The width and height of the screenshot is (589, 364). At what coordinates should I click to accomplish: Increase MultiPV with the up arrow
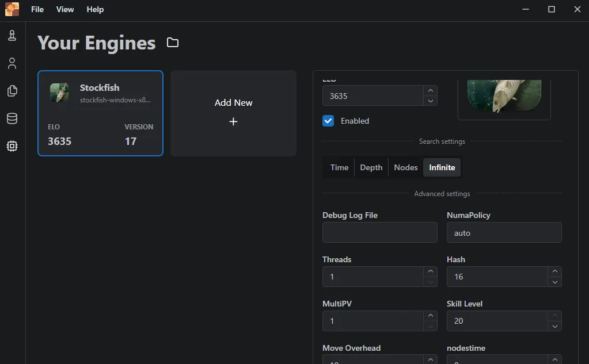coord(431,316)
